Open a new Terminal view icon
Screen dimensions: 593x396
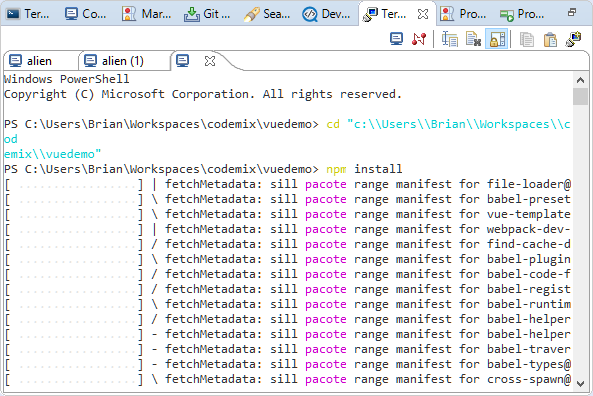coord(573,39)
